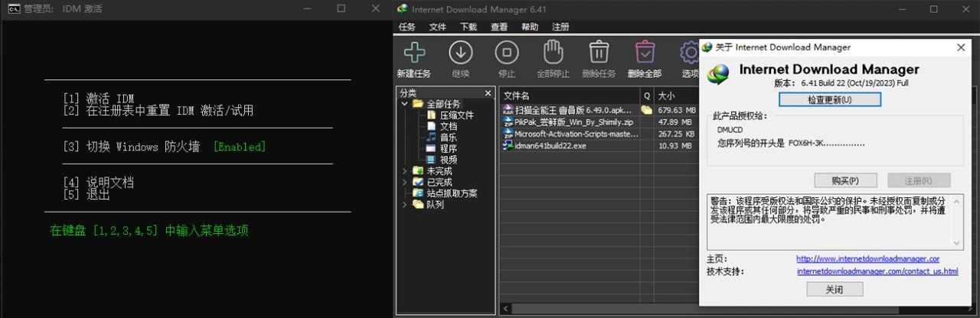Expand the 未完成 tree node

(x=404, y=171)
